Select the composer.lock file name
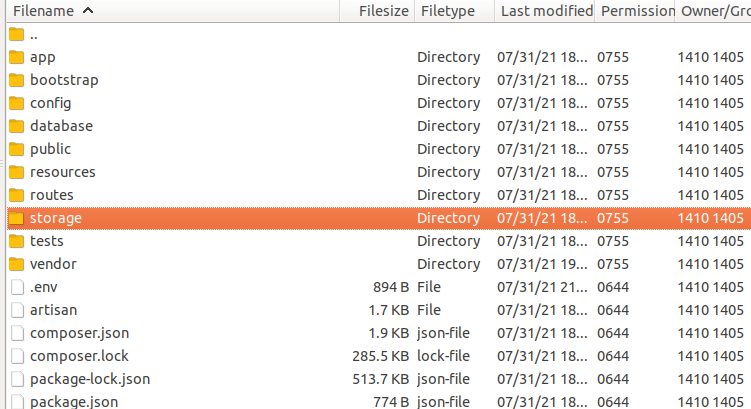This screenshot has height=409, width=751. [x=79, y=356]
